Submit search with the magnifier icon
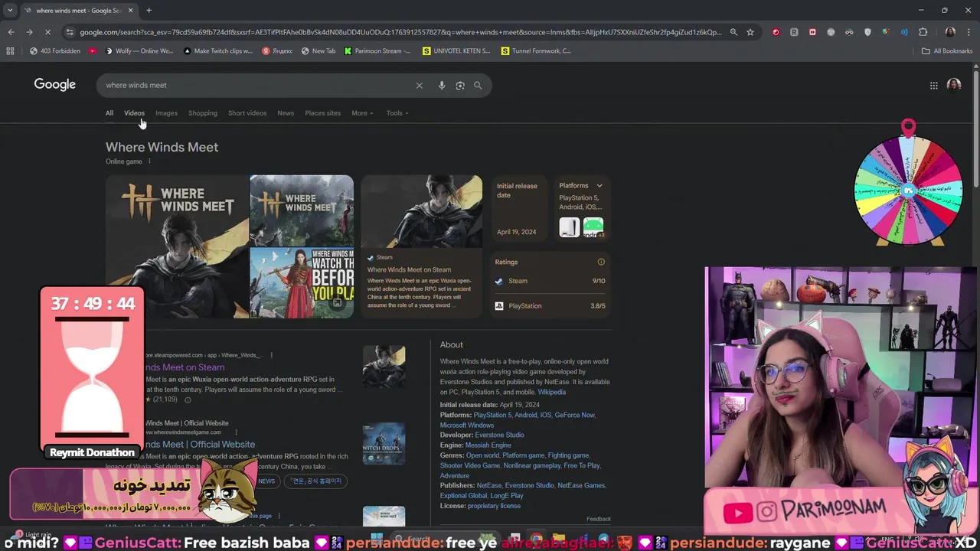Screen dimensions: 980x551 pos(478,86)
